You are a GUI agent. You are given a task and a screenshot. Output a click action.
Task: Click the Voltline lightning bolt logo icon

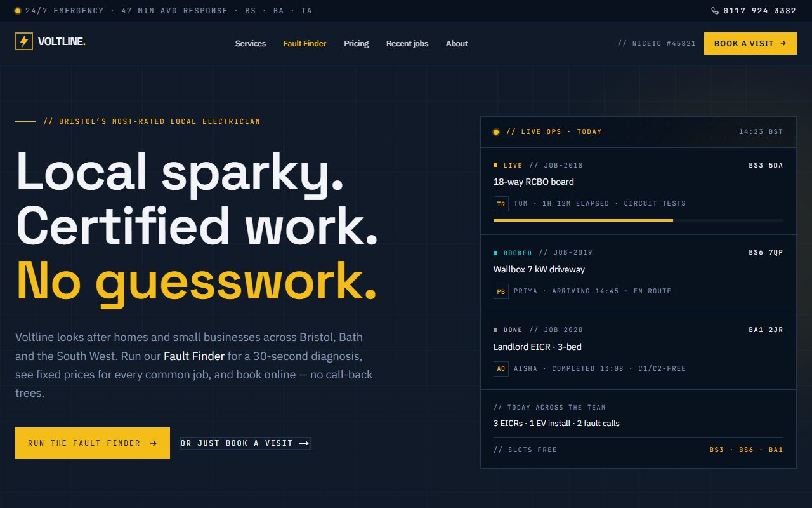coord(24,42)
